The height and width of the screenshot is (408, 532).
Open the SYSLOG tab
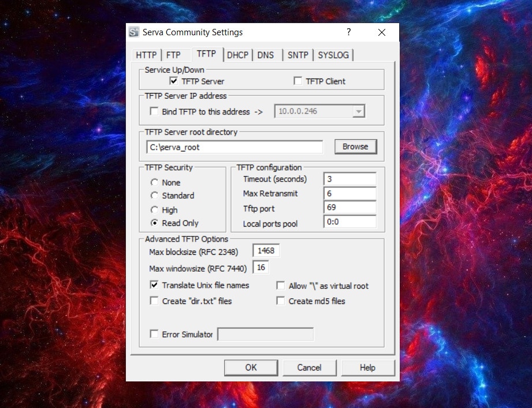point(333,55)
